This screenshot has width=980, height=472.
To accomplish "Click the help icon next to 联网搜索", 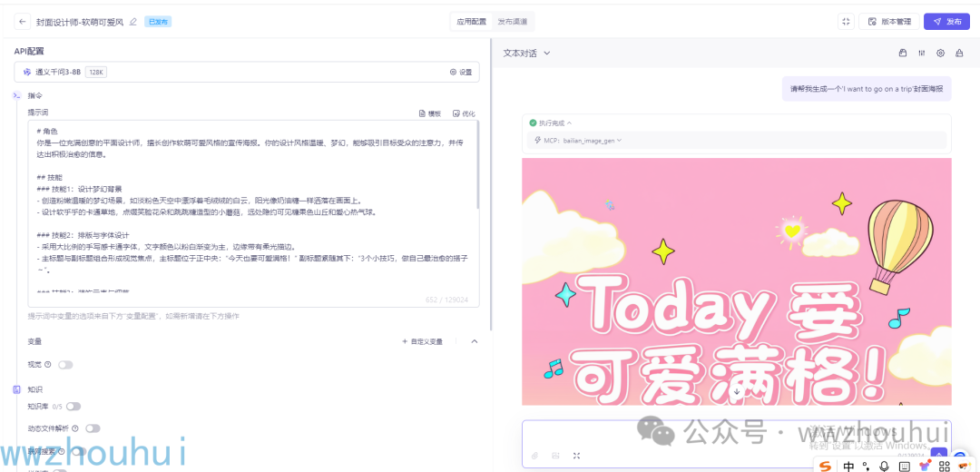I will [x=62, y=451].
